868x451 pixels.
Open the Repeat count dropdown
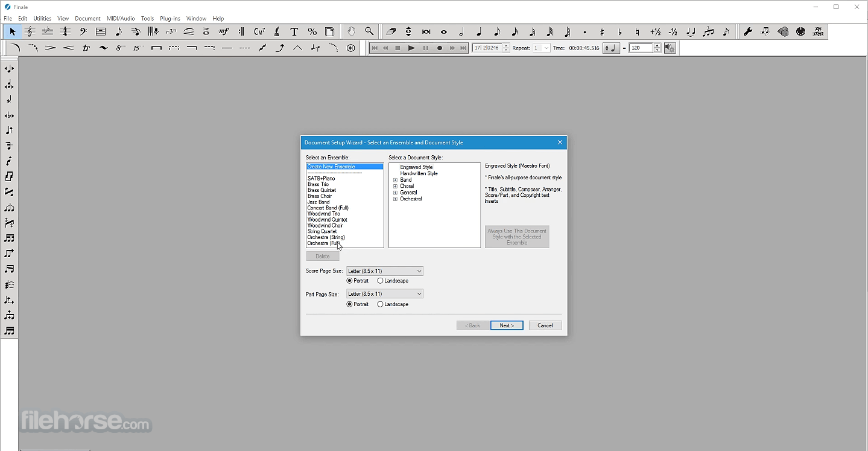(542, 48)
